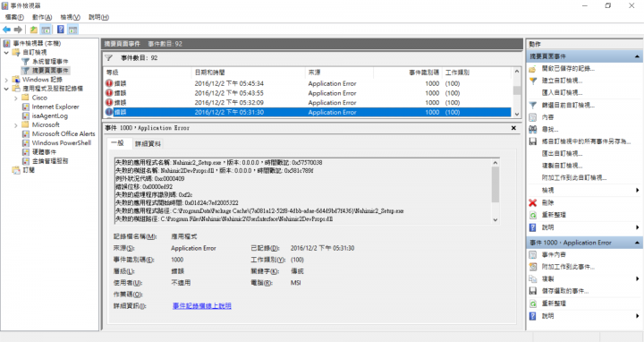Select the 事件檢視器 (本機) root node
Viewport: 644px width, 342px height.
click(x=36, y=44)
